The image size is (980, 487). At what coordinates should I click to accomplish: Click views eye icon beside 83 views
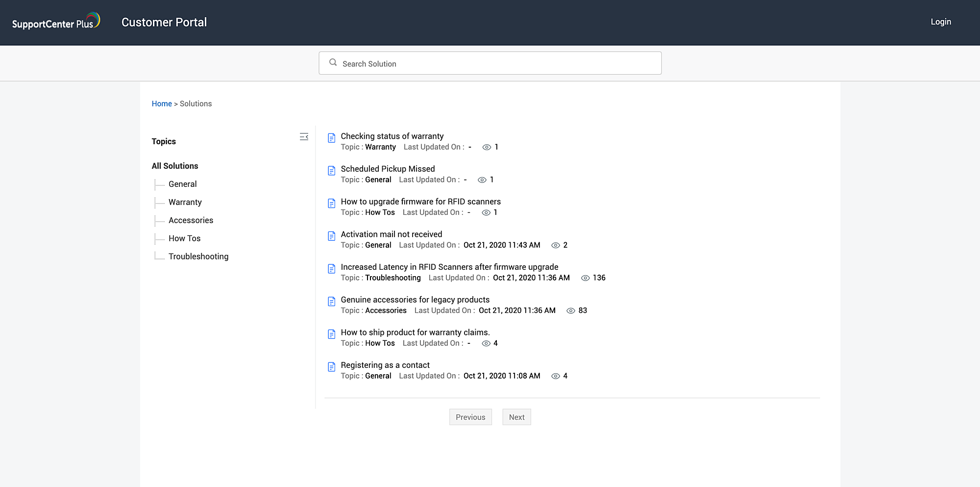pyautogui.click(x=571, y=310)
